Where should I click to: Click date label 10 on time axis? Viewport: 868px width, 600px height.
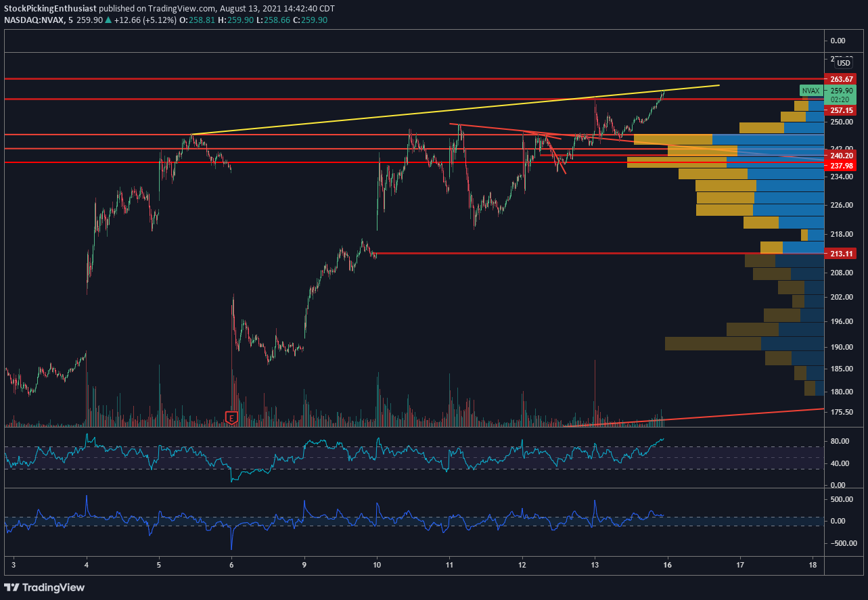tap(377, 564)
